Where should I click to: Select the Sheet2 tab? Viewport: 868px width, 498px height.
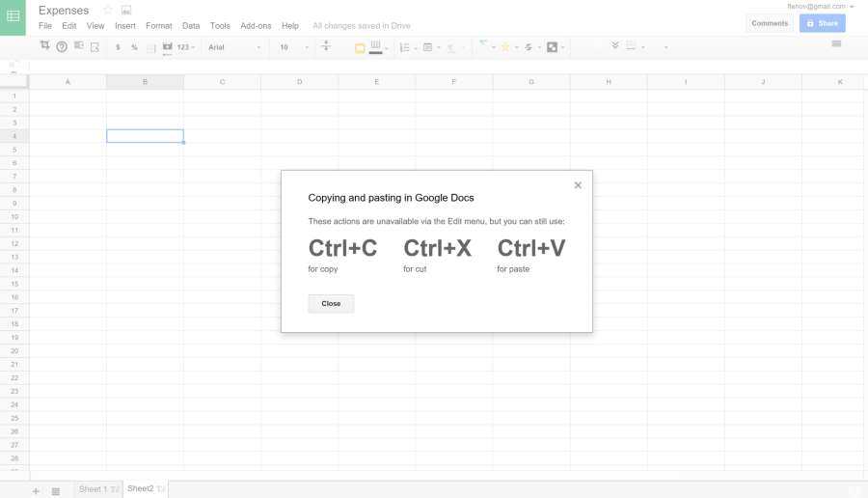146,488
